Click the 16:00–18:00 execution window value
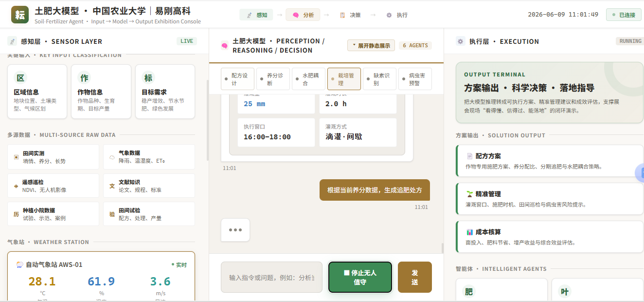This screenshot has height=302, width=644. pyautogui.click(x=267, y=137)
